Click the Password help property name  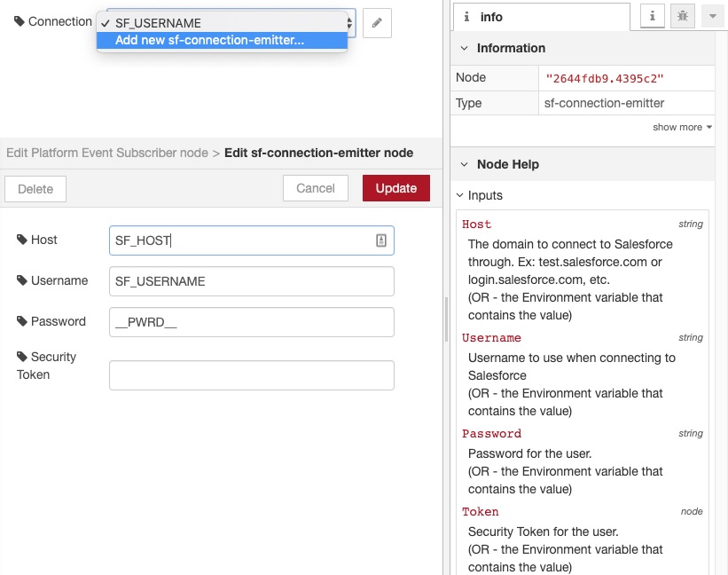[x=491, y=434]
